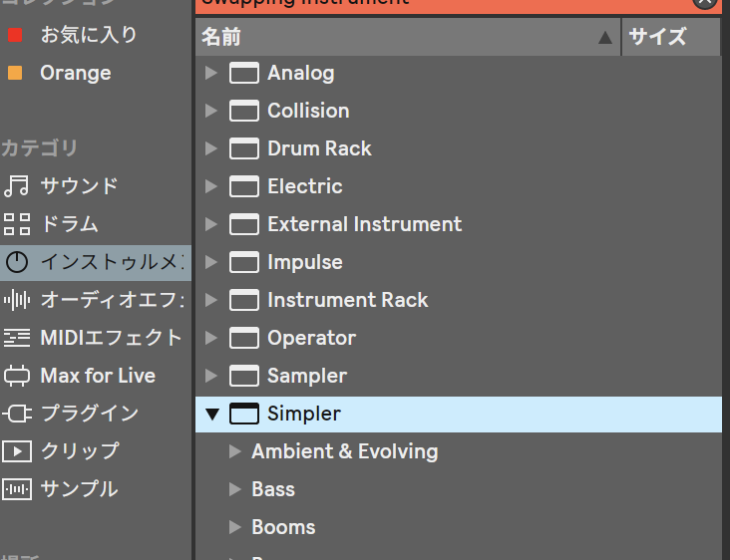The height and width of the screenshot is (560, 730).
Task: Select the External Instrument entry
Action: pos(364,224)
